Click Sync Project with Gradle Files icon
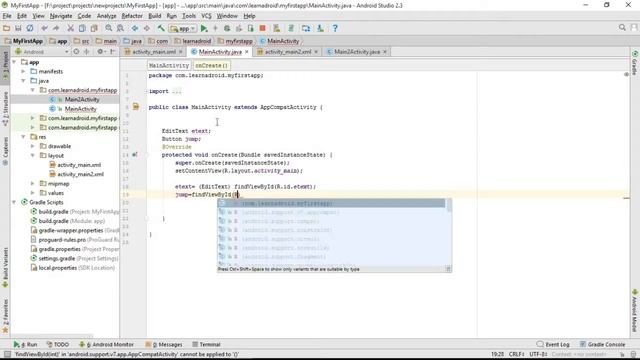This screenshot has height=360, width=640. pos(291,28)
